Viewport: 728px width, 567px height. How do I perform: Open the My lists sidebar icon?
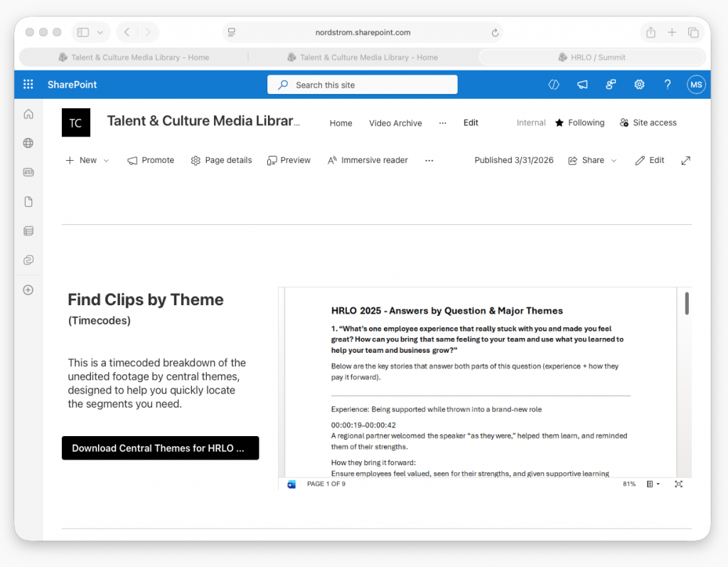pyautogui.click(x=28, y=230)
